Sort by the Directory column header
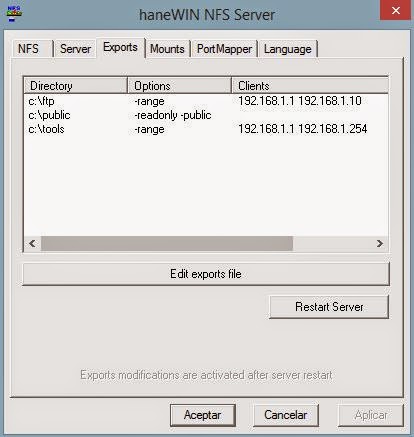 pos(76,86)
